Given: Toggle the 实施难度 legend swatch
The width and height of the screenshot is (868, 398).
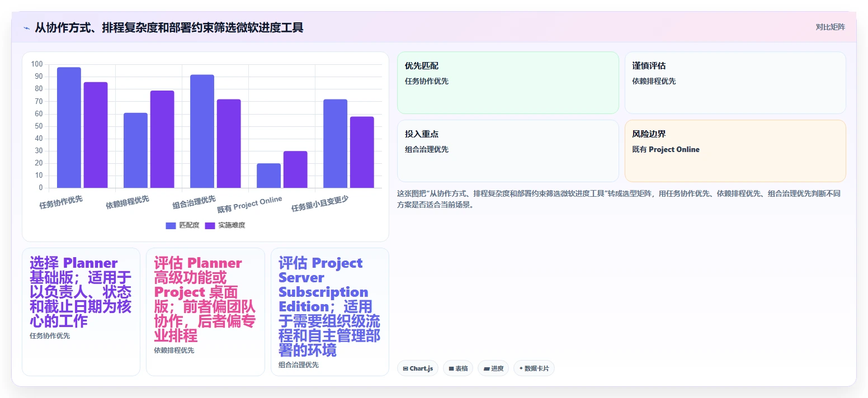Looking at the screenshot, I should [210, 225].
